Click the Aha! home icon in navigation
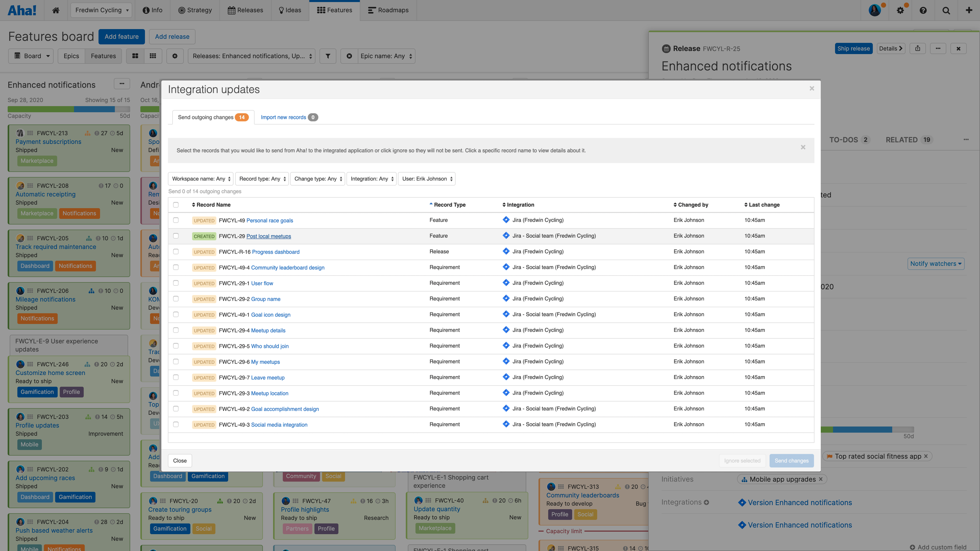Viewport: 980px width, 551px height. pos(56,10)
